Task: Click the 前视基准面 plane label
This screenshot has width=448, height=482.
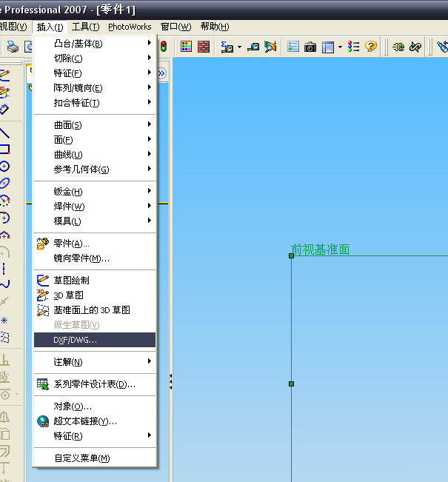Action: [x=320, y=250]
